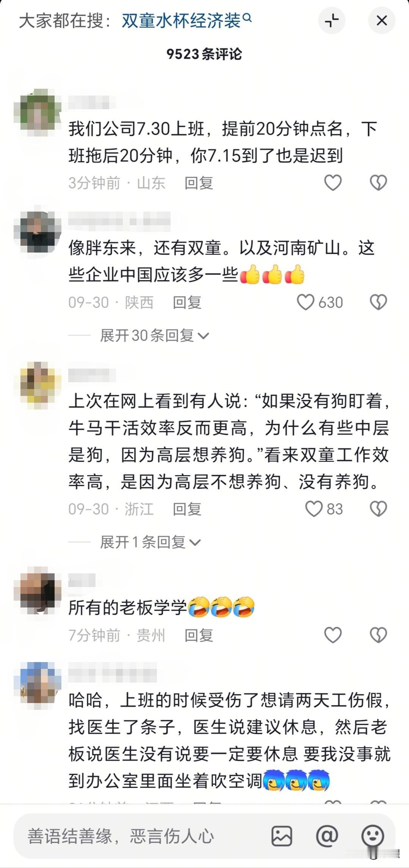Screen dimensions: 409x868
Task: Open the image picker in the comment bar
Action: click(282, 836)
